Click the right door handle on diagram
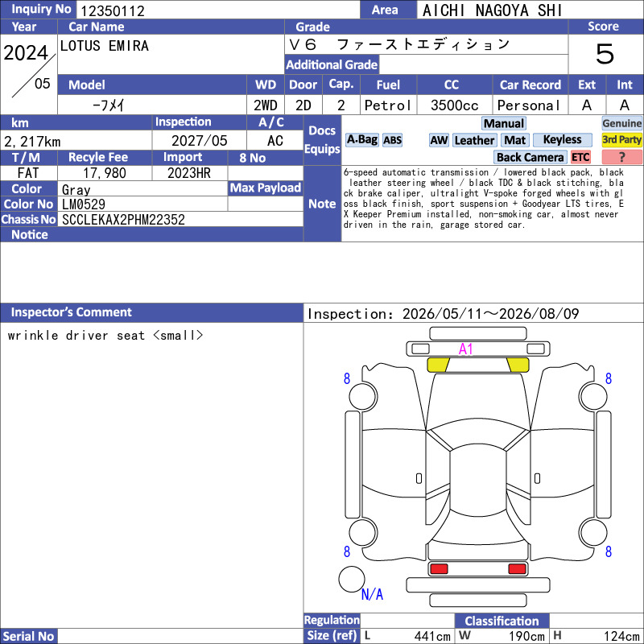The height and width of the screenshot is (644, 644). [x=537, y=478]
